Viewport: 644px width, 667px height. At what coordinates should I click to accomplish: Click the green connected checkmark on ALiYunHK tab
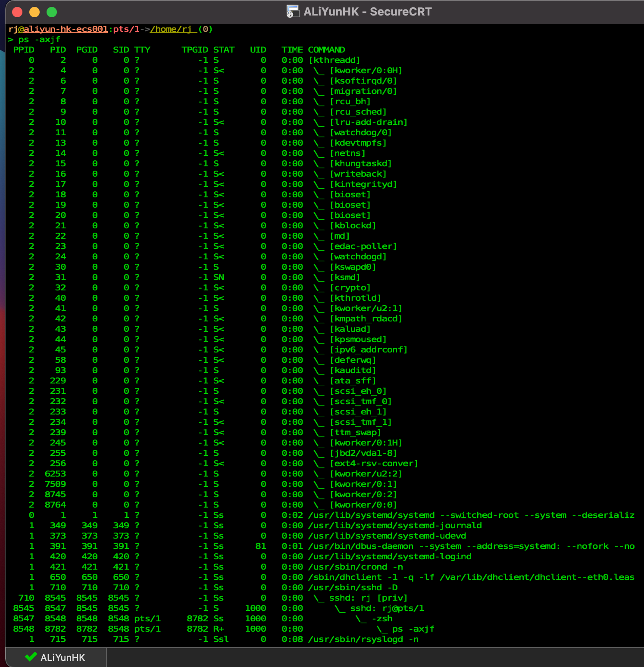31,657
